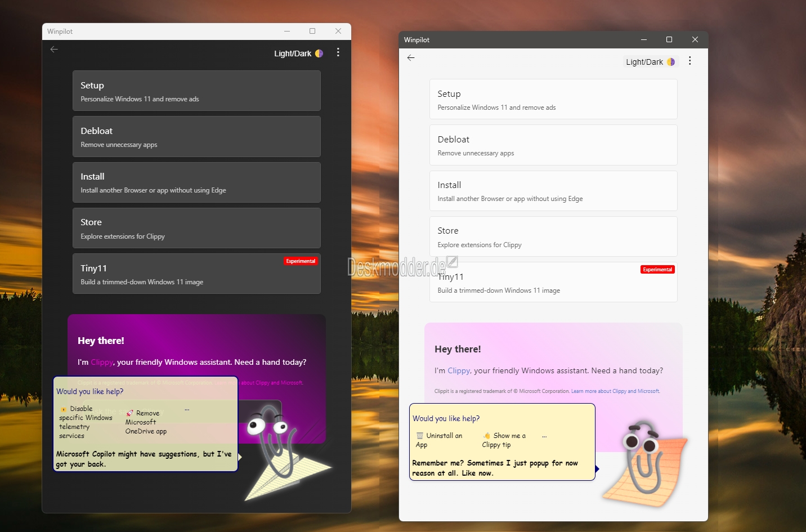Choose 'Show me a Clippy tip' suggestion
This screenshot has height=532, width=806.
tap(504, 440)
